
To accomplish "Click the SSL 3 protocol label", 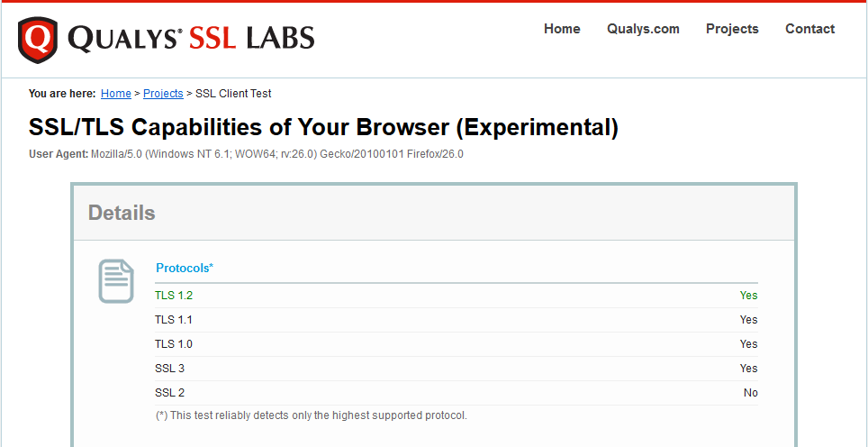I will tap(169, 369).
